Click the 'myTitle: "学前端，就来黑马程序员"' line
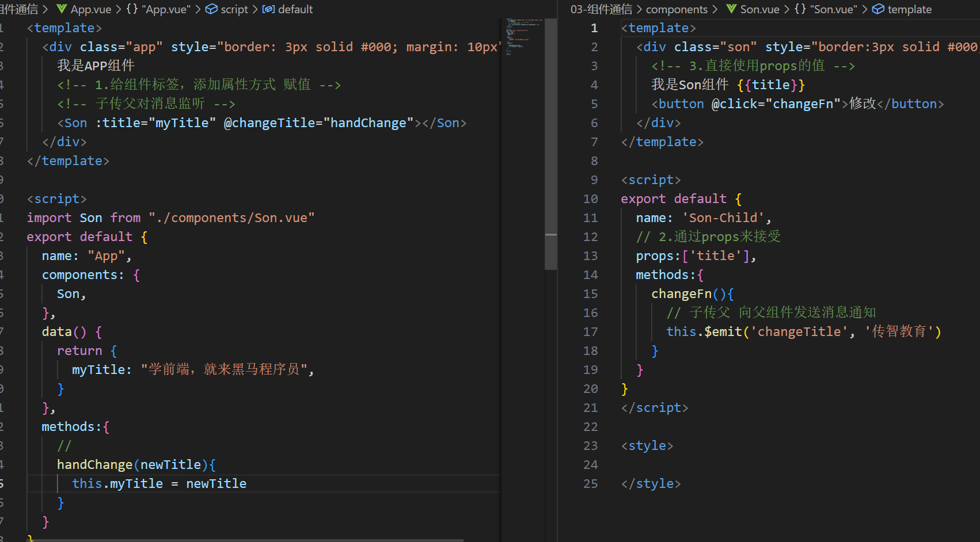This screenshot has width=980, height=542. click(193, 369)
